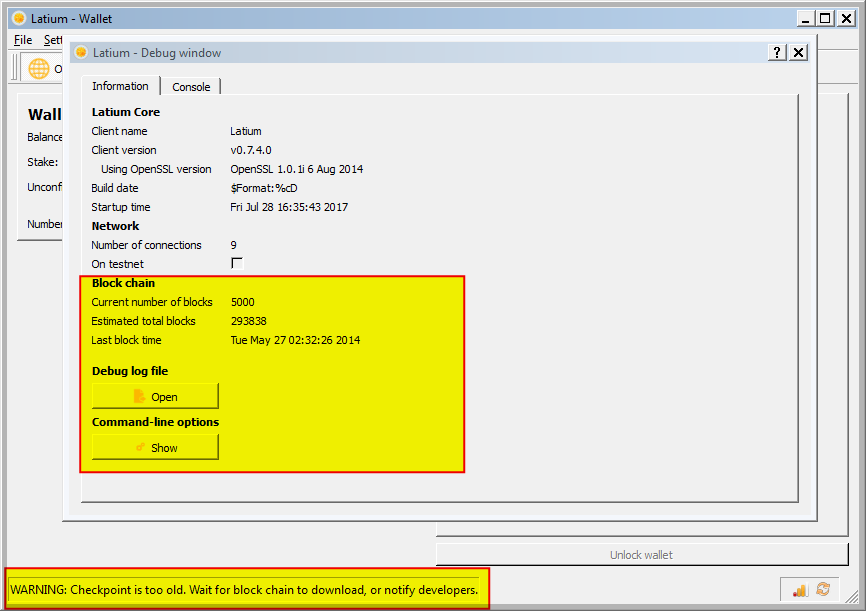
Task: Click the Stake label in Wallet window
Action: point(43,162)
